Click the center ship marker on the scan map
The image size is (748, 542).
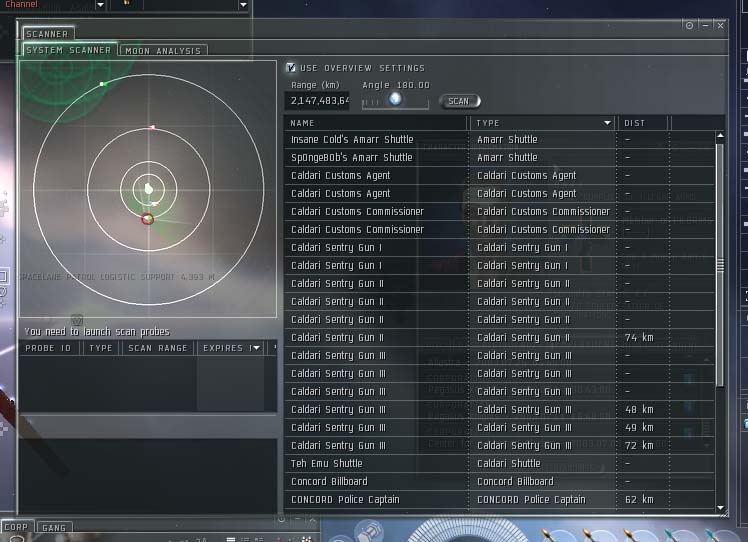pos(148,188)
